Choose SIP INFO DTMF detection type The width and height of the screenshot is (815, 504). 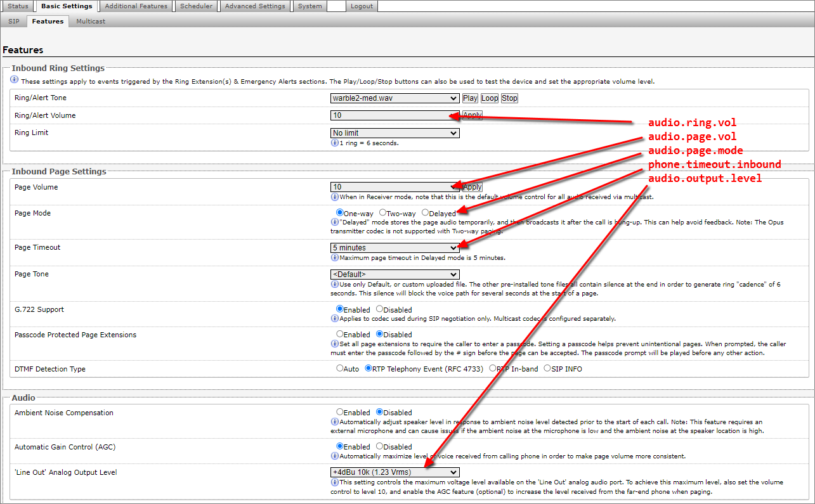(547, 368)
